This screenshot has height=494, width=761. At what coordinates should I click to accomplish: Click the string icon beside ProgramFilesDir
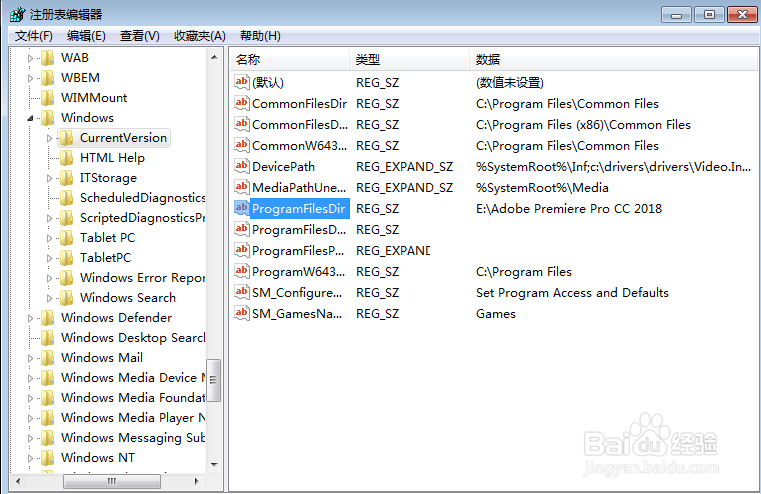(241, 208)
